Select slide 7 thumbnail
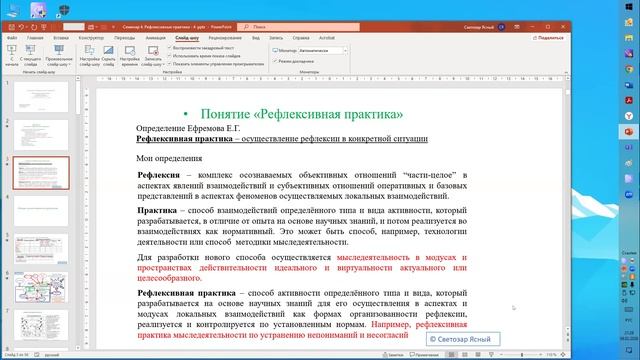This screenshot has width=640, height=360. click(41, 325)
